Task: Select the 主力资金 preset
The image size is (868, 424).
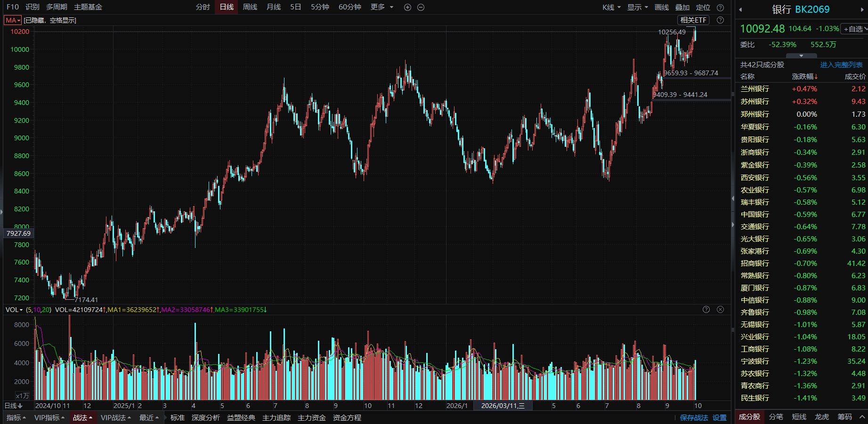Action: (x=312, y=417)
